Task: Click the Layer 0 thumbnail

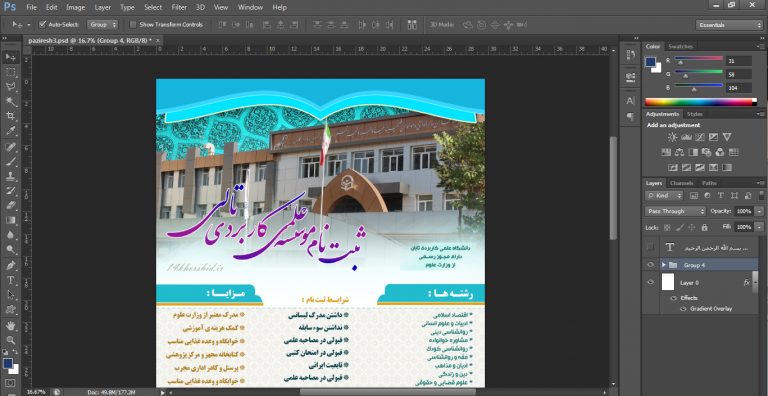Action: pos(668,282)
